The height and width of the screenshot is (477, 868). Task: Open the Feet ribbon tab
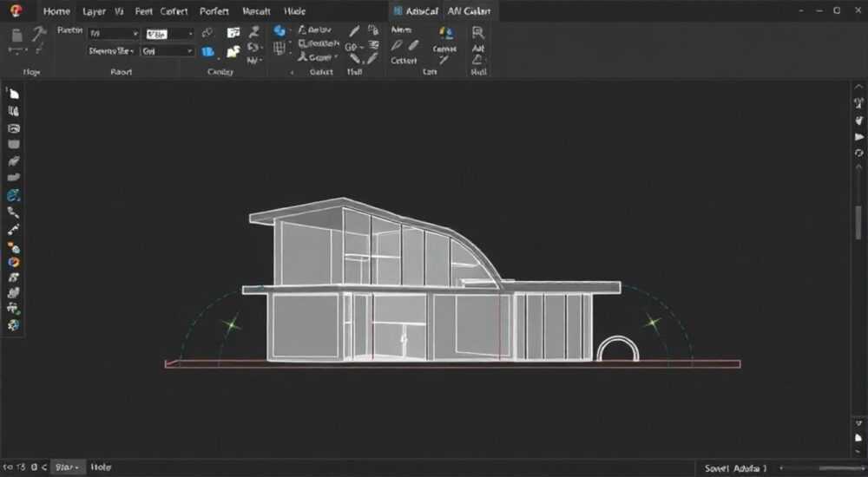pos(143,11)
